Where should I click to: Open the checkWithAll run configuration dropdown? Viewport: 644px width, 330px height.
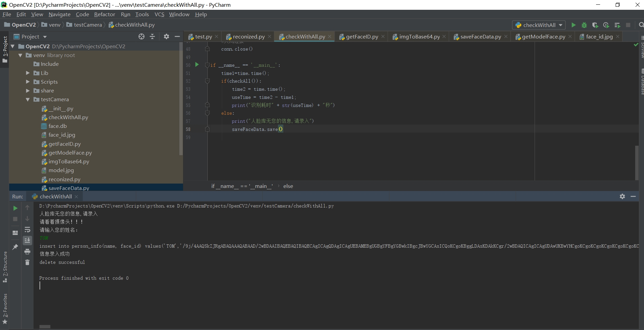click(539, 25)
